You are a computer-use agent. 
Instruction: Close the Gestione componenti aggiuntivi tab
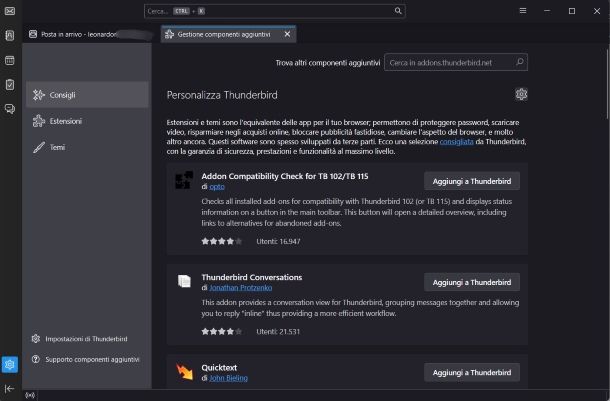[x=287, y=34]
